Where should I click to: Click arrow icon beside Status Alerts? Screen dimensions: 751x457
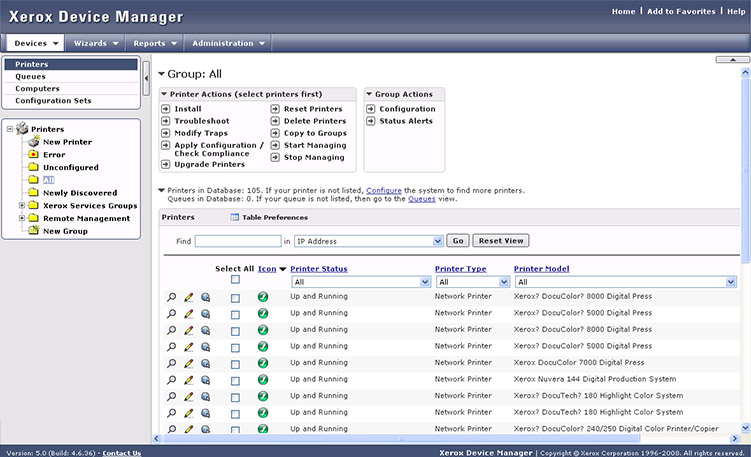(371, 121)
